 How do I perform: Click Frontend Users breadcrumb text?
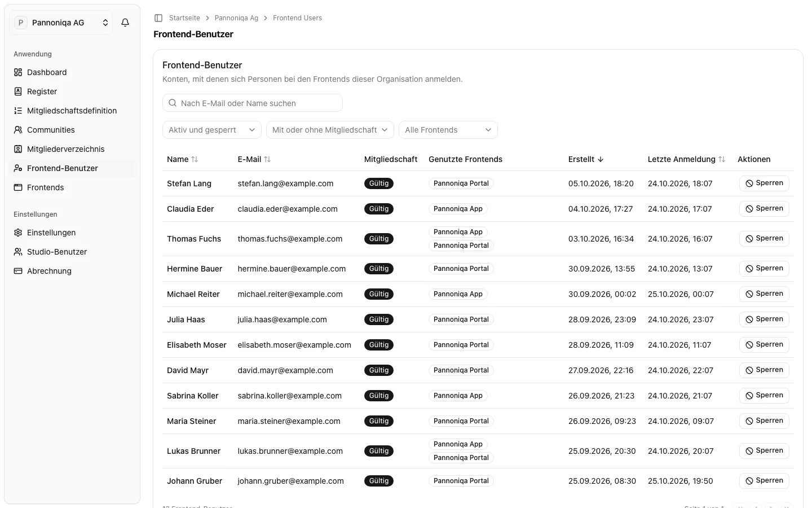297,18
